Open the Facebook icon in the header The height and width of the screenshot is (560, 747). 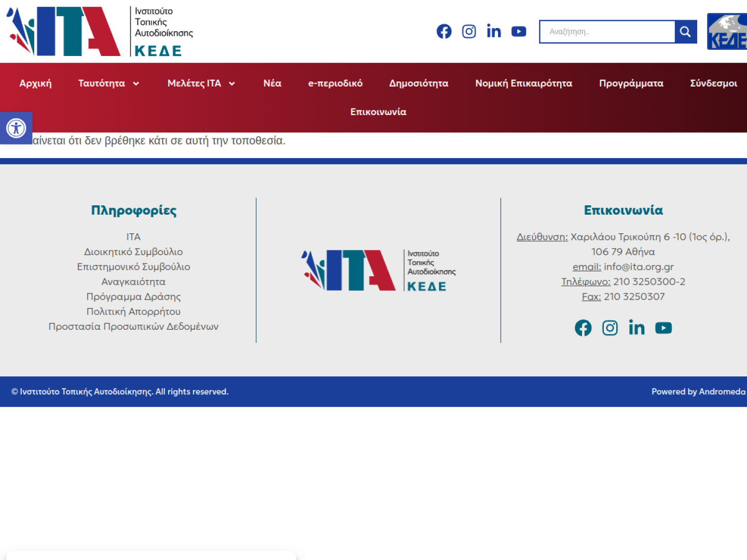point(444,32)
